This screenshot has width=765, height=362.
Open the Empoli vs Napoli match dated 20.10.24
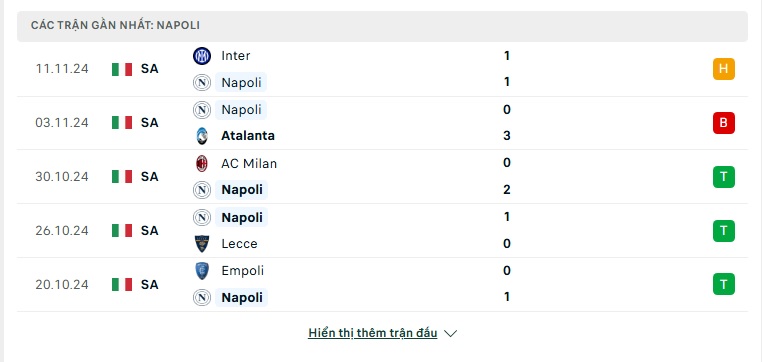382,284
